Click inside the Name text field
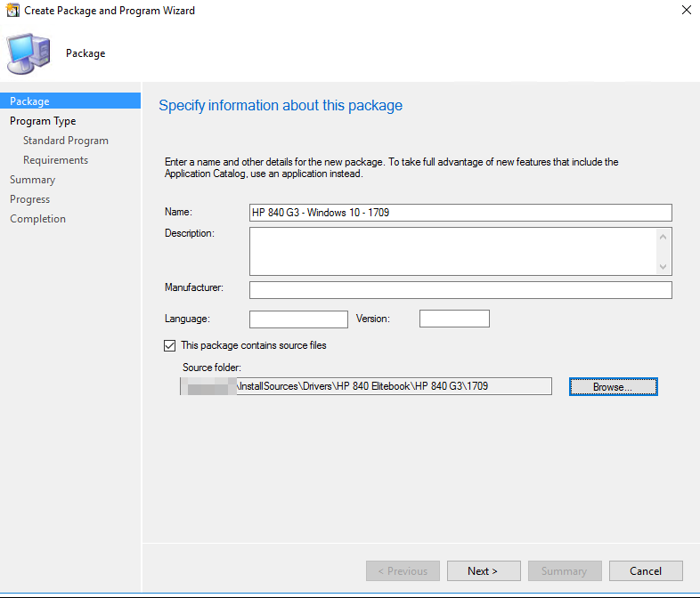This screenshot has width=700, height=598. click(x=460, y=213)
